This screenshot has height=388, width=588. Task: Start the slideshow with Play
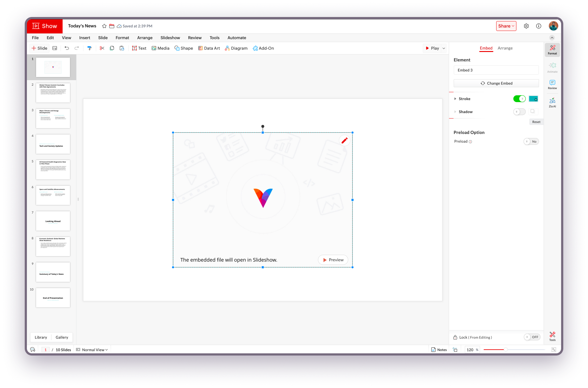432,48
